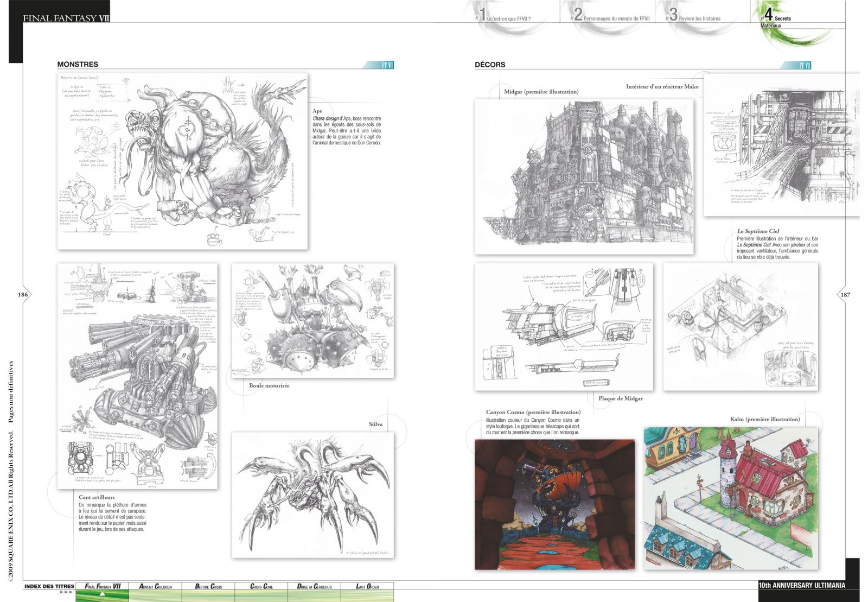Click the DÉCORS section heading
This screenshot has width=868, height=602.
(x=490, y=65)
